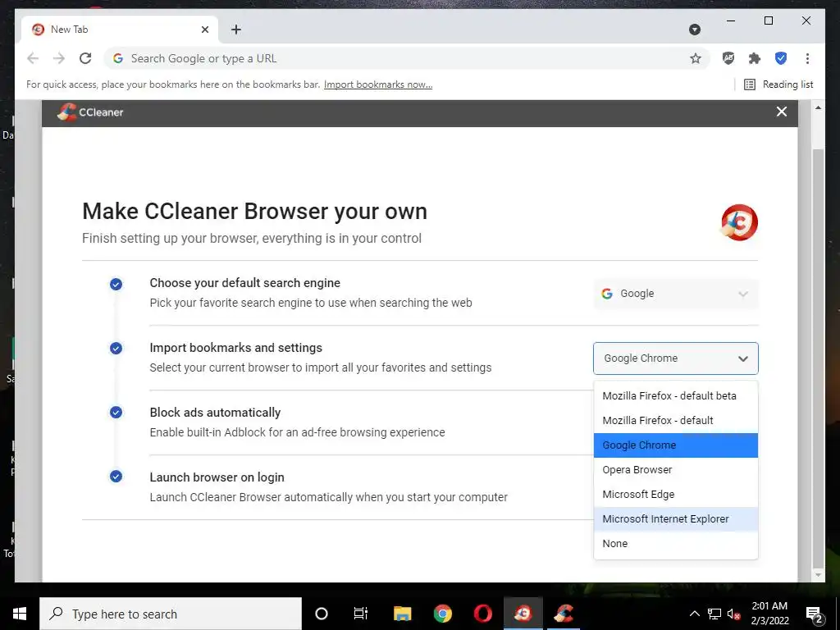The height and width of the screenshot is (630, 840).
Task: Click the large CCleaner Browser logo
Action: pyautogui.click(x=739, y=222)
